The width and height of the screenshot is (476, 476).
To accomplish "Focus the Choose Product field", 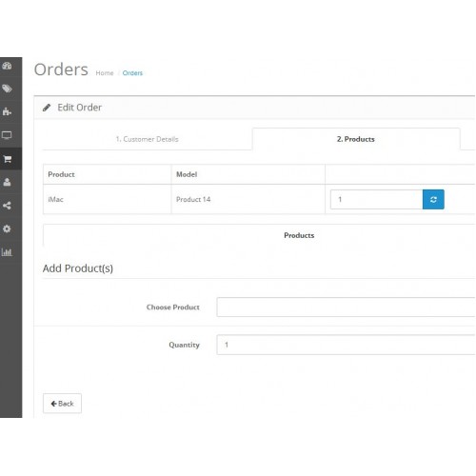I will (x=346, y=307).
